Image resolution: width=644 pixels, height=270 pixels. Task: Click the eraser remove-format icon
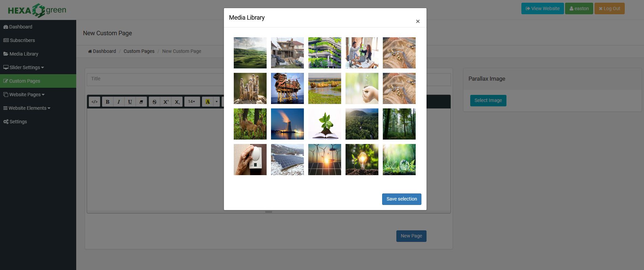point(141,102)
